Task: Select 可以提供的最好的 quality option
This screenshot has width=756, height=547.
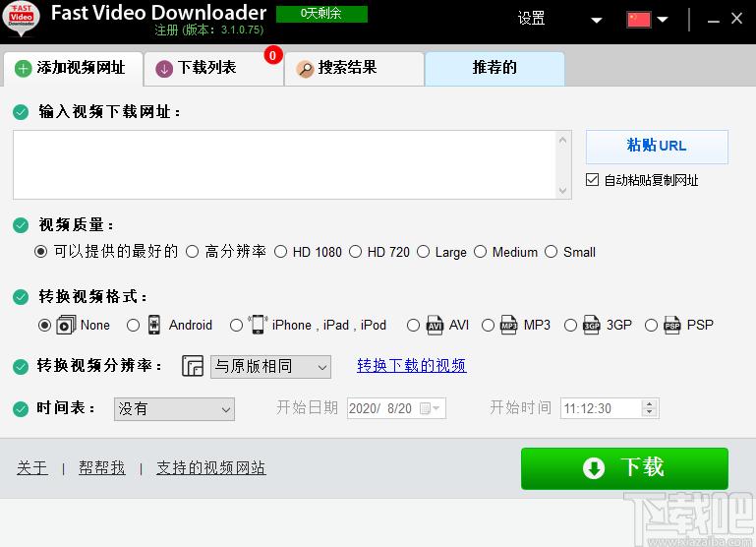Action: coord(41,252)
